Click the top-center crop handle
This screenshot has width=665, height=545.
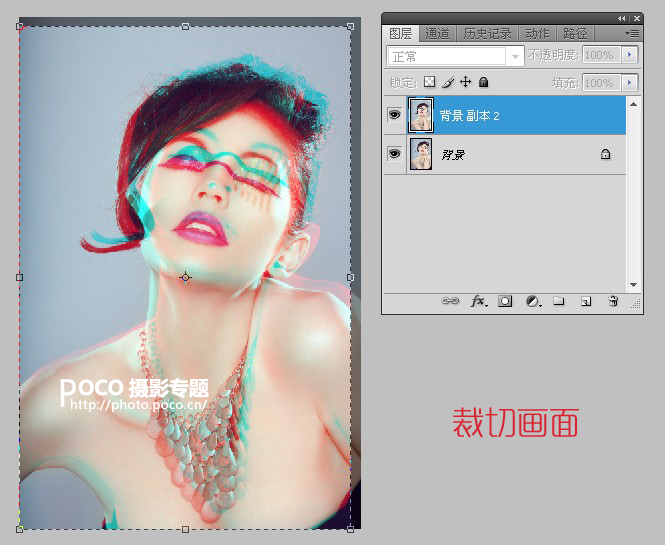pos(185,26)
